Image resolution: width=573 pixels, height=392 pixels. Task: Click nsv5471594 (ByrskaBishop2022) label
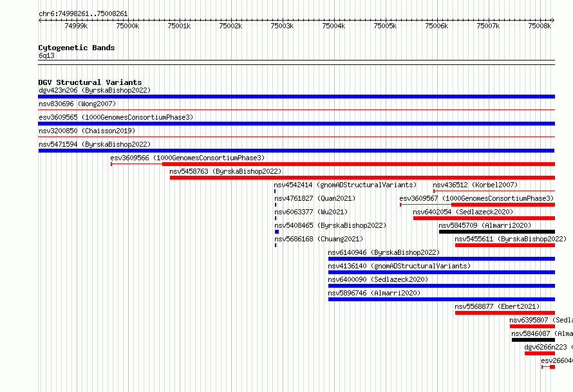pyautogui.click(x=95, y=144)
